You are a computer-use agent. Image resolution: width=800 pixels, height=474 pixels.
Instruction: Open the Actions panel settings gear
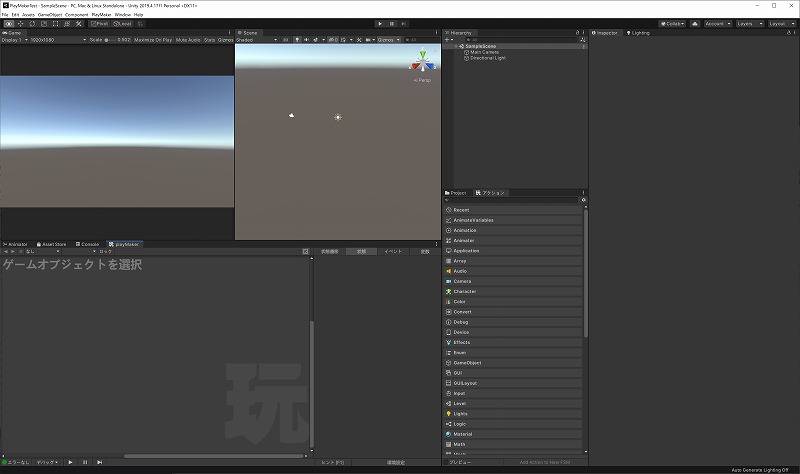(x=584, y=200)
